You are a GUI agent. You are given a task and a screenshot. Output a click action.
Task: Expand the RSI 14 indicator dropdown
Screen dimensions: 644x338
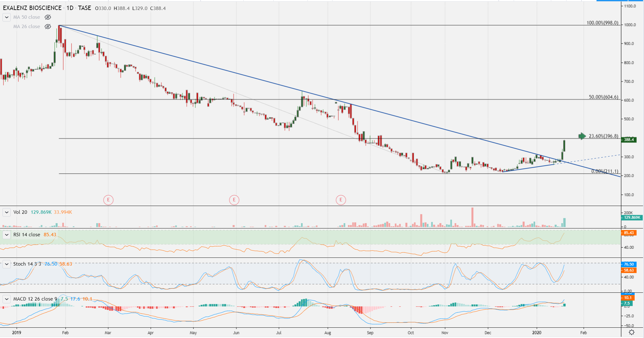[7, 235]
